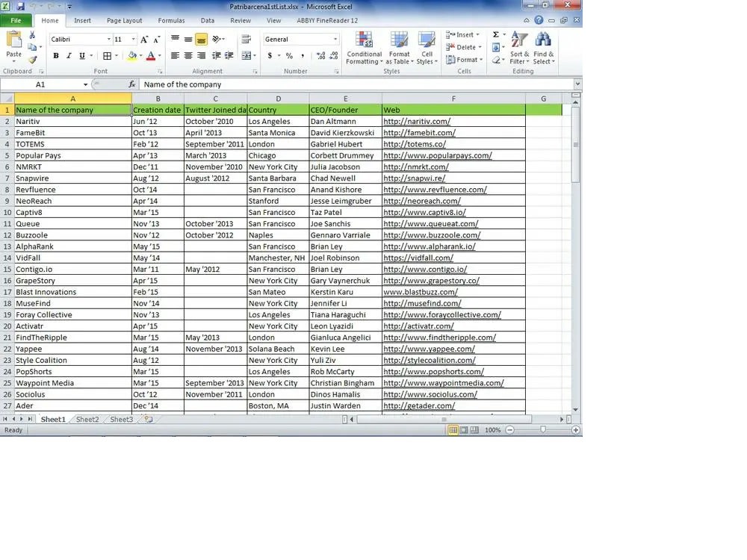Click the Wrap Text icon
This screenshot has height=560, width=747.
[x=247, y=39]
